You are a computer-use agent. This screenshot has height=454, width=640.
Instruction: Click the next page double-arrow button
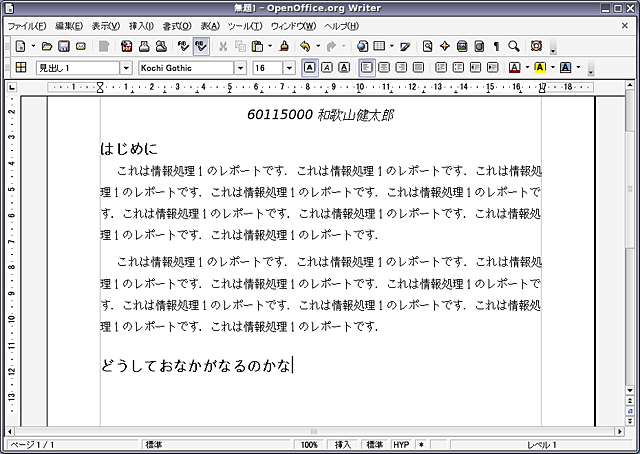click(x=630, y=421)
